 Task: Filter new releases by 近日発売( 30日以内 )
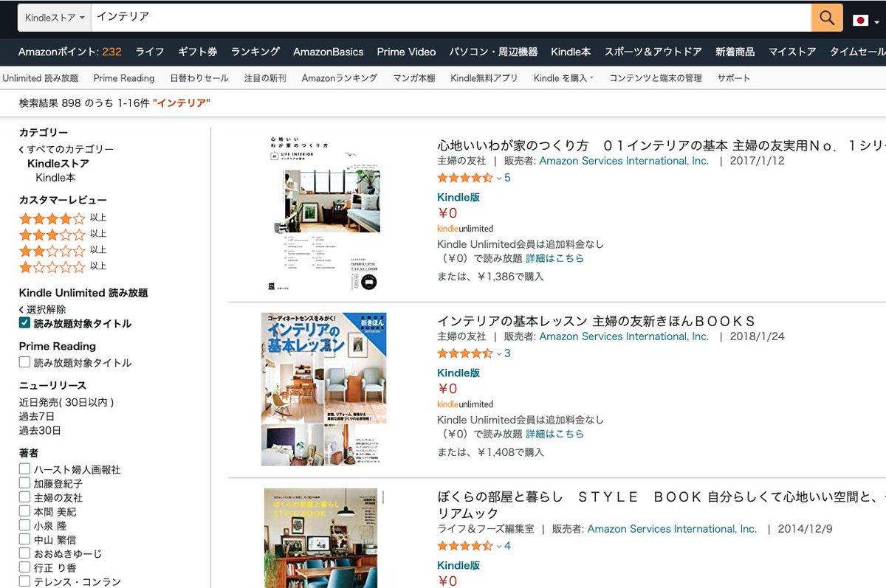coord(66,402)
